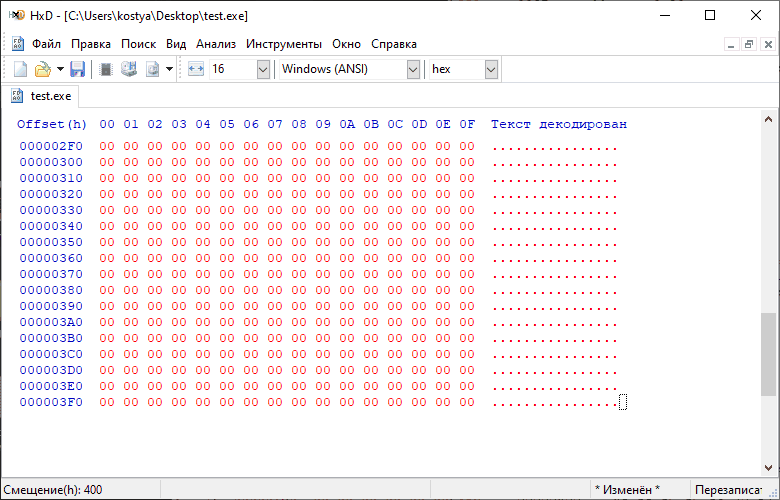Open the Окно menu
Image resolution: width=780 pixels, height=500 pixels.
[346, 44]
